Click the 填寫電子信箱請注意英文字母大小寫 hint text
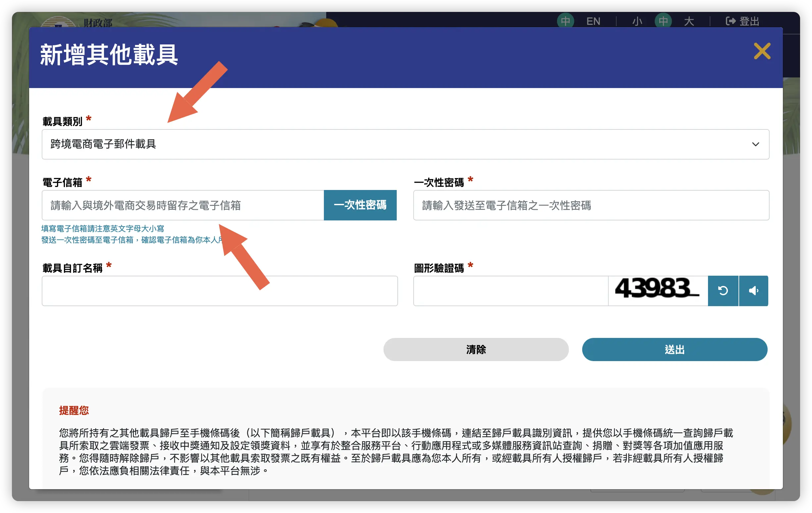Viewport: 812px width, 513px height. point(103,228)
